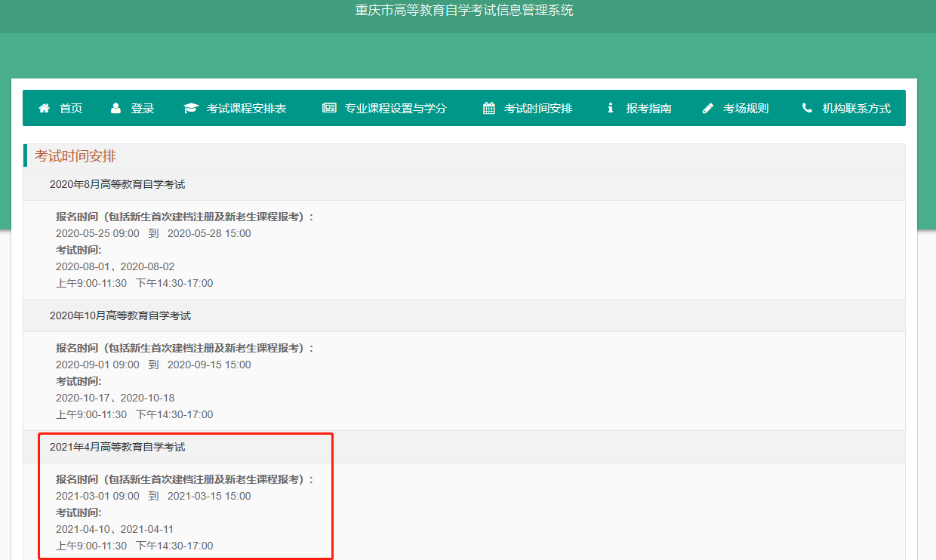
Task: Open 考试课程安排表 from the navigation
Action: point(247,108)
